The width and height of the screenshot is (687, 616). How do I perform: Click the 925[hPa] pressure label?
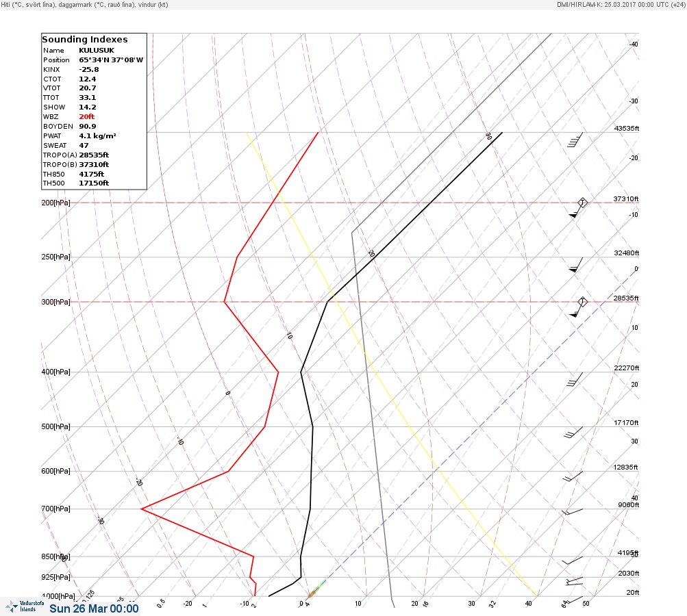(x=55, y=577)
